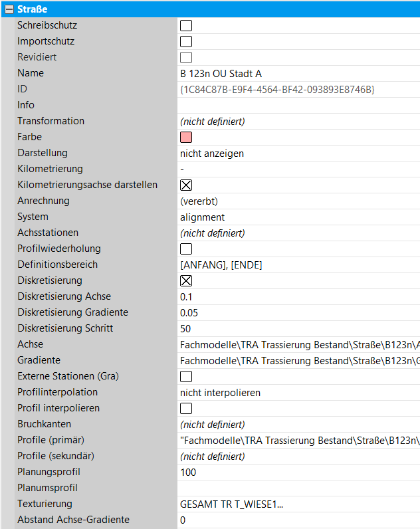420x529 pixels.
Task: Change the System alignment value
Action: (x=266, y=217)
